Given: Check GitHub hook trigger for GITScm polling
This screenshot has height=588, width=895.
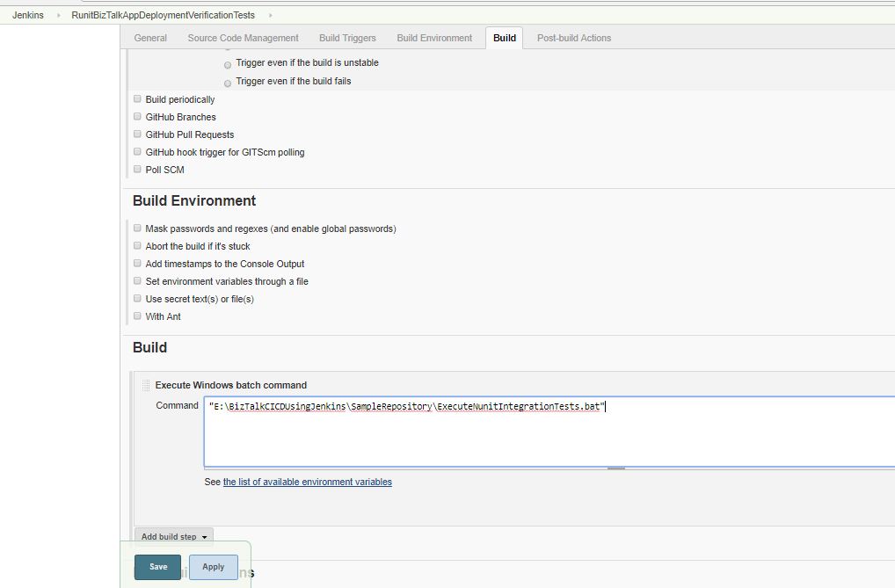Looking at the screenshot, I should coord(137,152).
